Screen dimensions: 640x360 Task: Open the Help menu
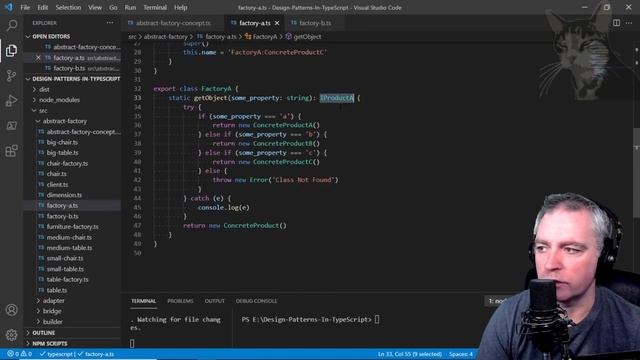(180, 7)
